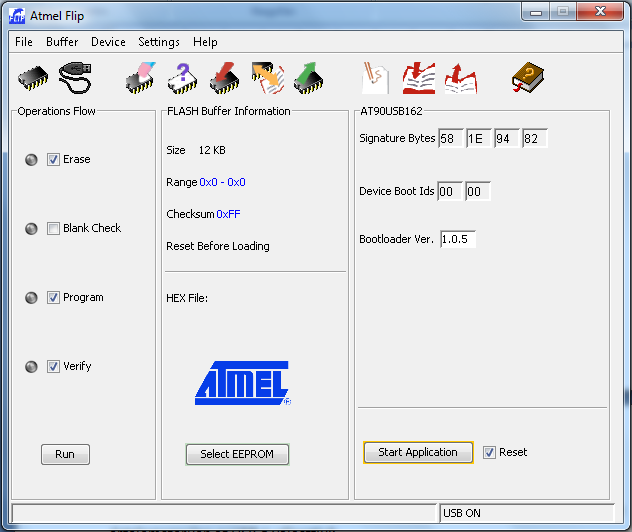Image resolution: width=632 pixels, height=532 pixels.
Task: Uncheck the Verify checkbox
Action: tap(53, 366)
